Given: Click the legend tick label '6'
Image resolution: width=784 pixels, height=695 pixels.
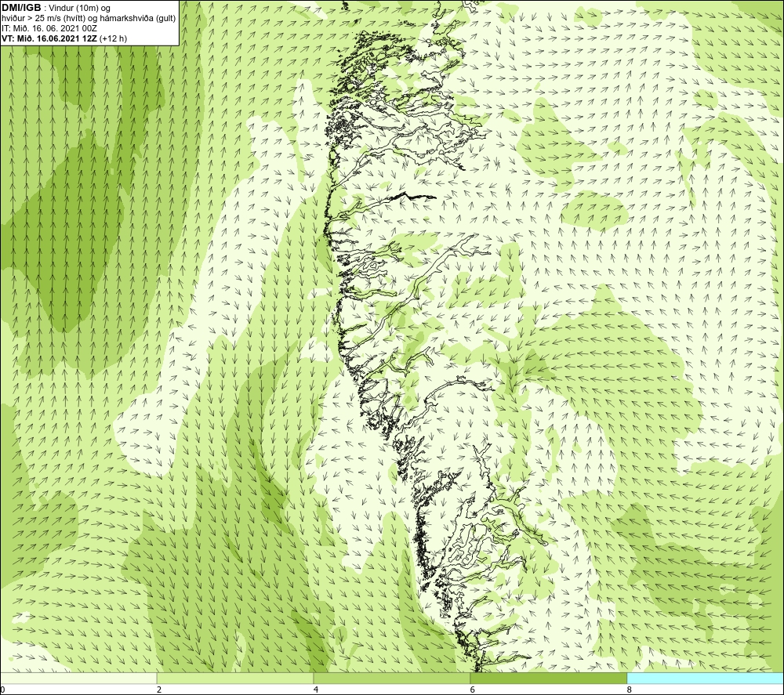Looking at the screenshot, I should (x=473, y=690).
